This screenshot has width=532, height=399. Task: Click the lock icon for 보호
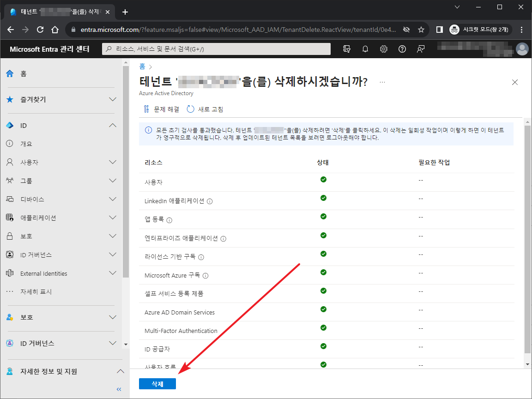tap(10, 236)
